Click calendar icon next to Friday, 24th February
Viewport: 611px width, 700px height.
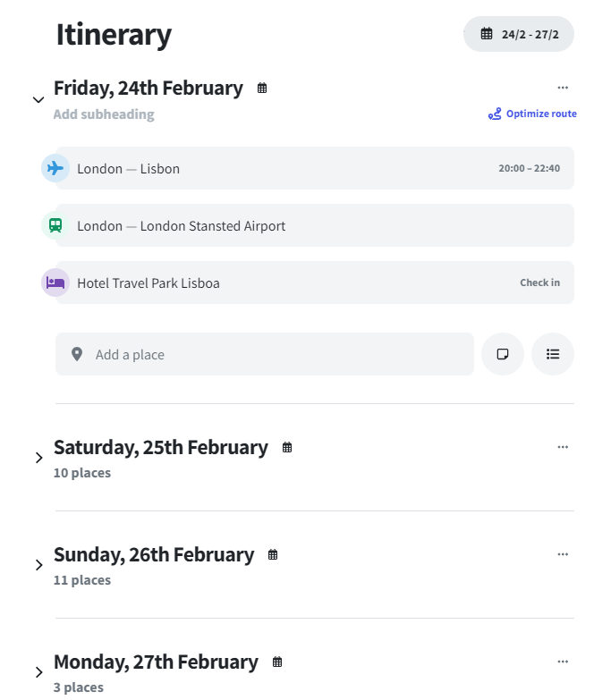coord(262,88)
